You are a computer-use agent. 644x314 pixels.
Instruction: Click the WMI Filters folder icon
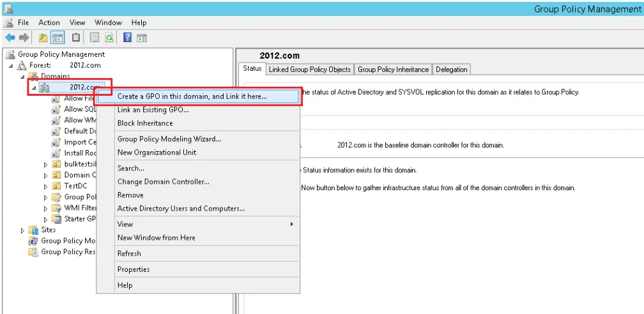[57, 207]
